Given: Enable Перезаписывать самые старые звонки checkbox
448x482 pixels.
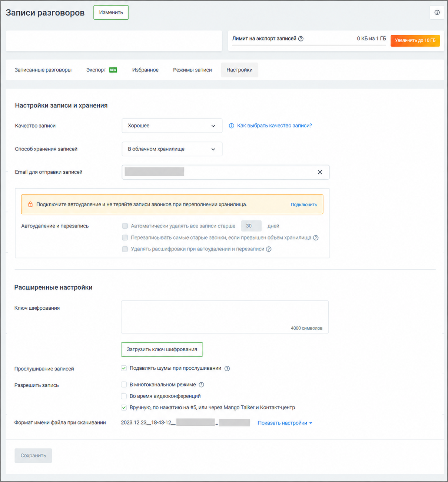Looking at the screenshot, I should click(125, 237).
